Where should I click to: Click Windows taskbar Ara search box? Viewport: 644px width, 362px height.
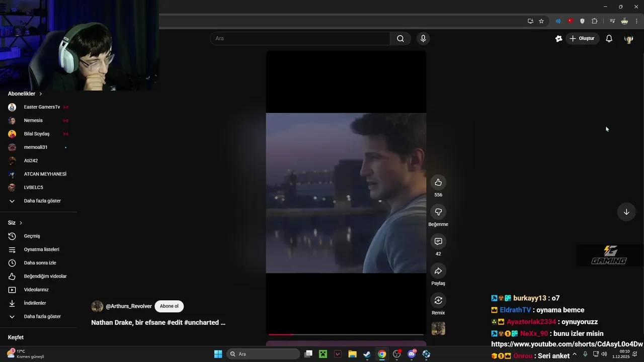pos(263,354)
